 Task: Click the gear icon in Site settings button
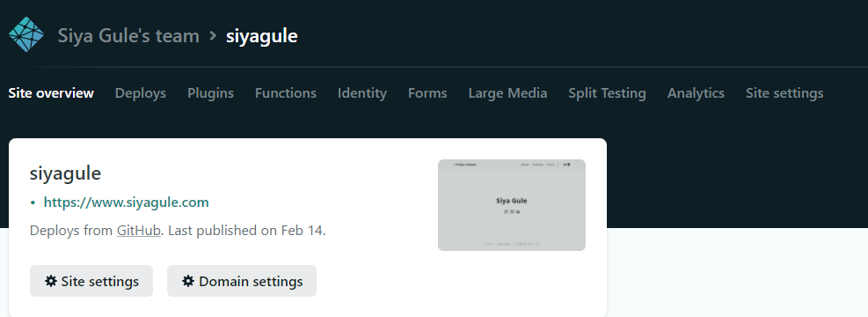tap(51, 281)
